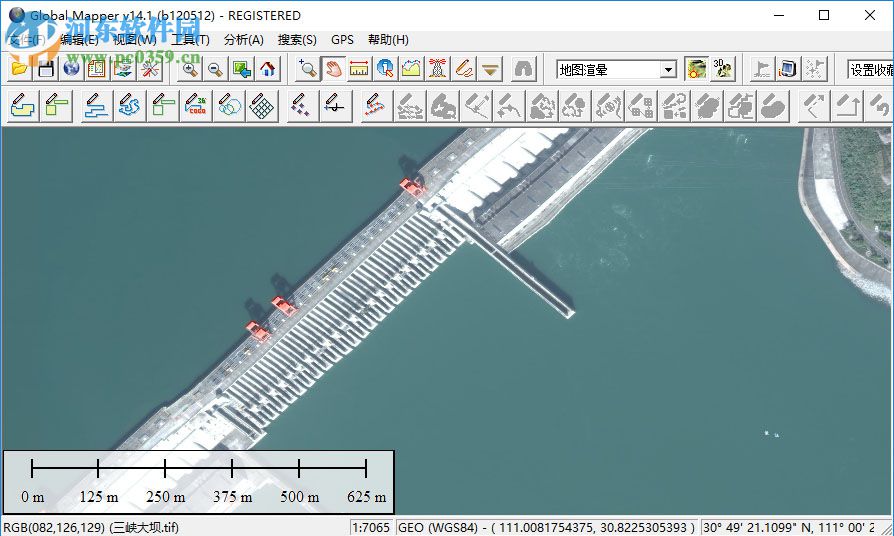Viewport: 894px width, 536px height.
Task: Click the green image with blue arrow icon
Action: (242, 70)
